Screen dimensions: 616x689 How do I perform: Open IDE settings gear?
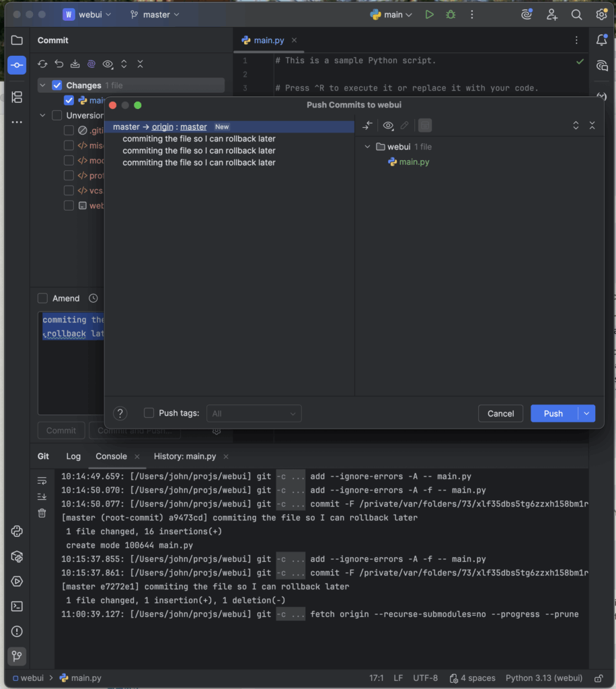pyautogui.click(x=601, y=15)
